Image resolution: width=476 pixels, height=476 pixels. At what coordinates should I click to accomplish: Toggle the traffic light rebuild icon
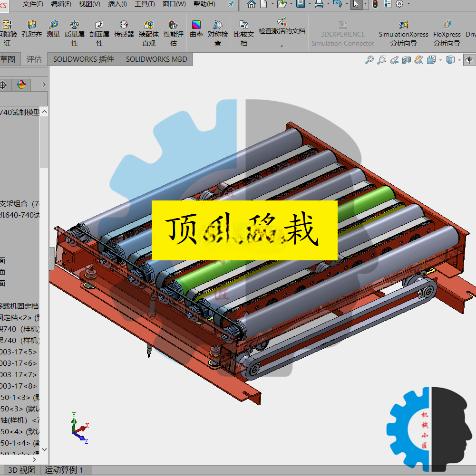(x=375, y=4)
